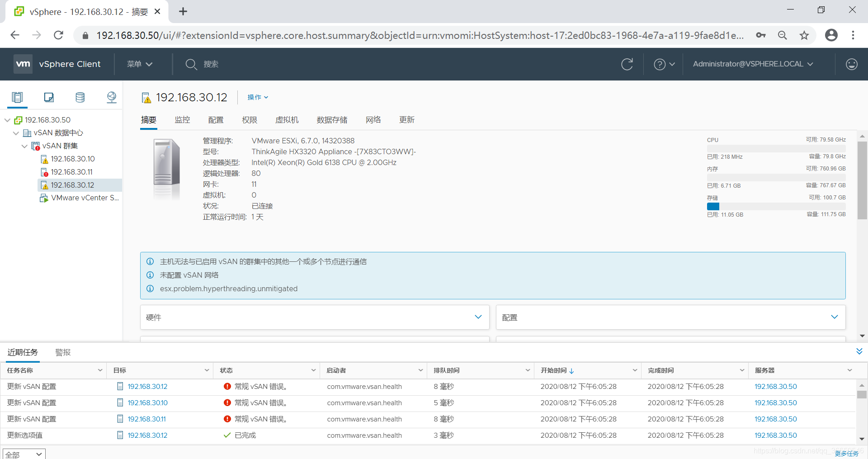Image resolution: width=868 pixels, height=459 pixels.
Task: Click the browser address bar URL
Action: (420, 35)
